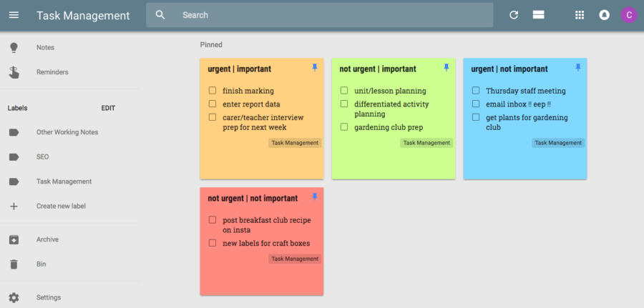The image size is (644, 308).
Task: Switch to list view layout
Action: pos(538,15)
